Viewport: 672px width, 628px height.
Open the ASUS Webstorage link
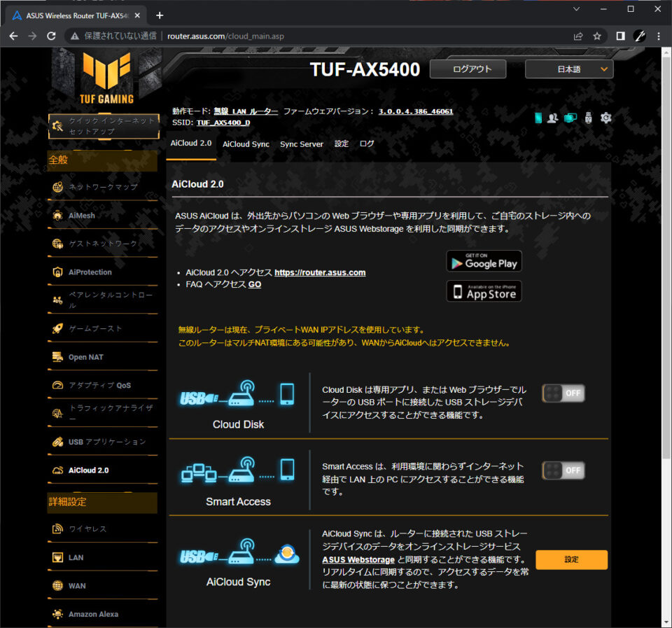pos(358,560)
